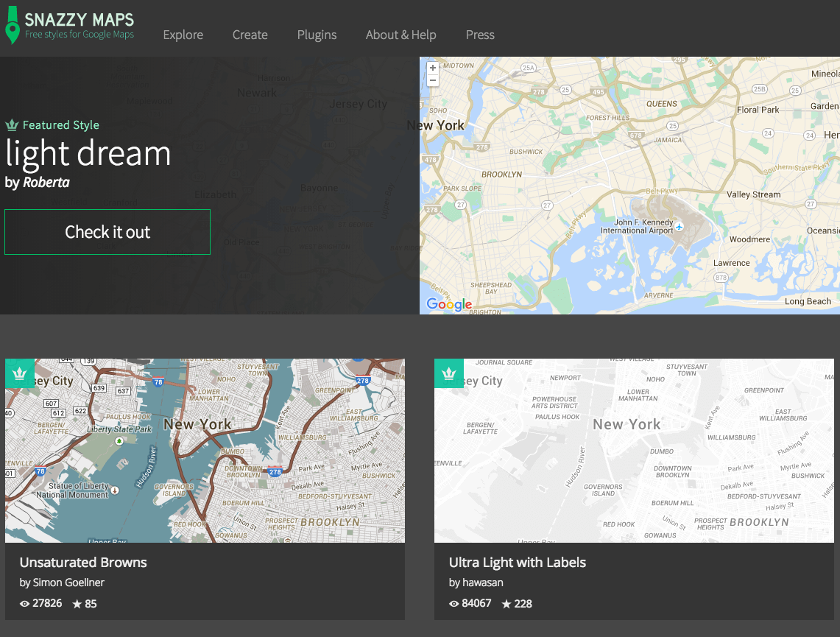The image size is (840, 637).
Task: Click the eye icon showing 84067 views
Action: (456, 603)
